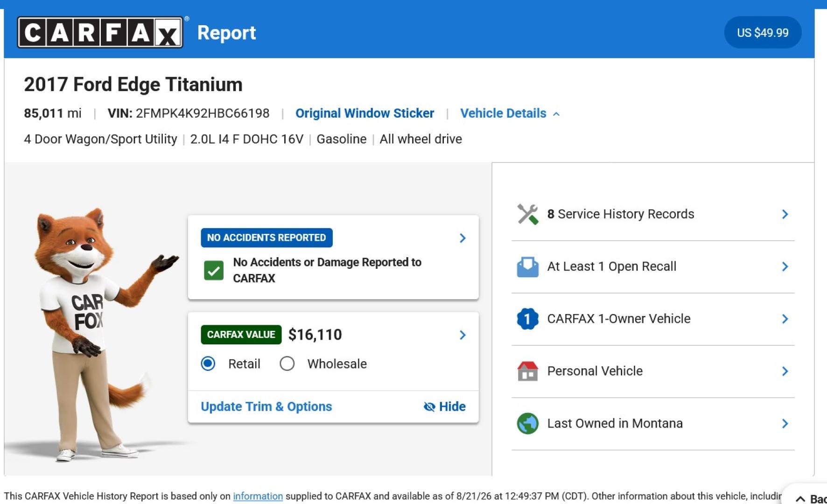
Task: Click the blue 1-Owner badge icon
Action: (528, 319)
